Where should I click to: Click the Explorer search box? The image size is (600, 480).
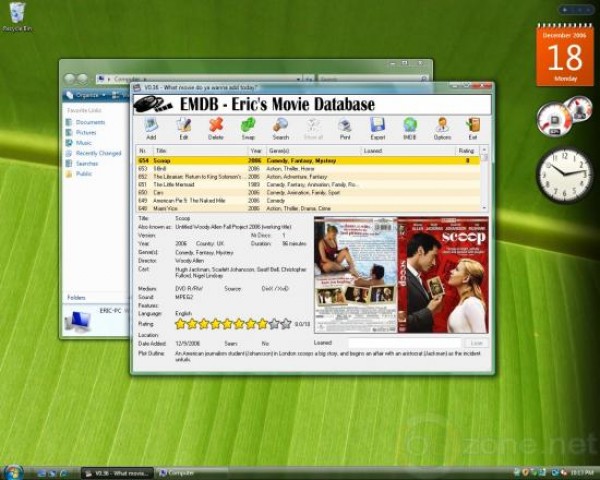click(373, 79)
